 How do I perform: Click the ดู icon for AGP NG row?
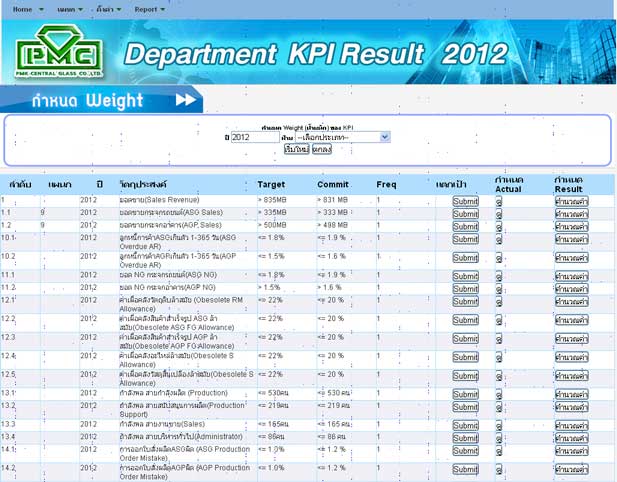(x=499, y=288)
